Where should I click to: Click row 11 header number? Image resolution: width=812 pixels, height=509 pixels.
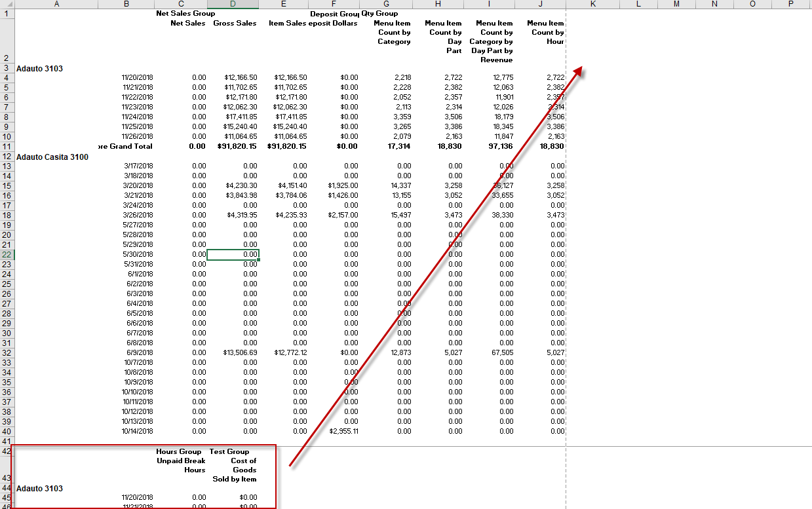pyautogui.click(x=7, y=146)
